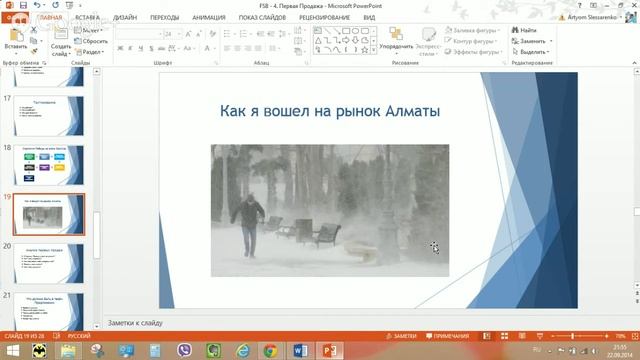Click Эффекты фигуры shape effects button
The height and width of the screenshot is (360, 640).
pyautogui.click(x=473, y=52)
